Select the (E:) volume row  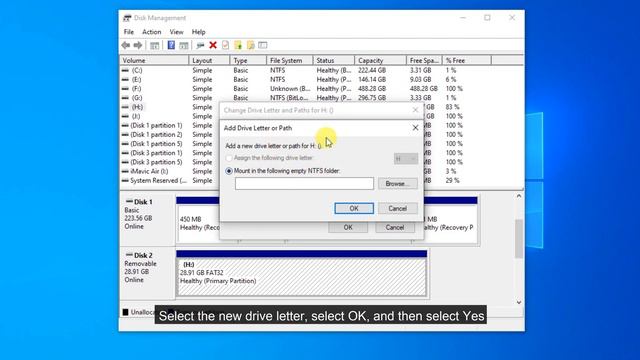point(322,80)
